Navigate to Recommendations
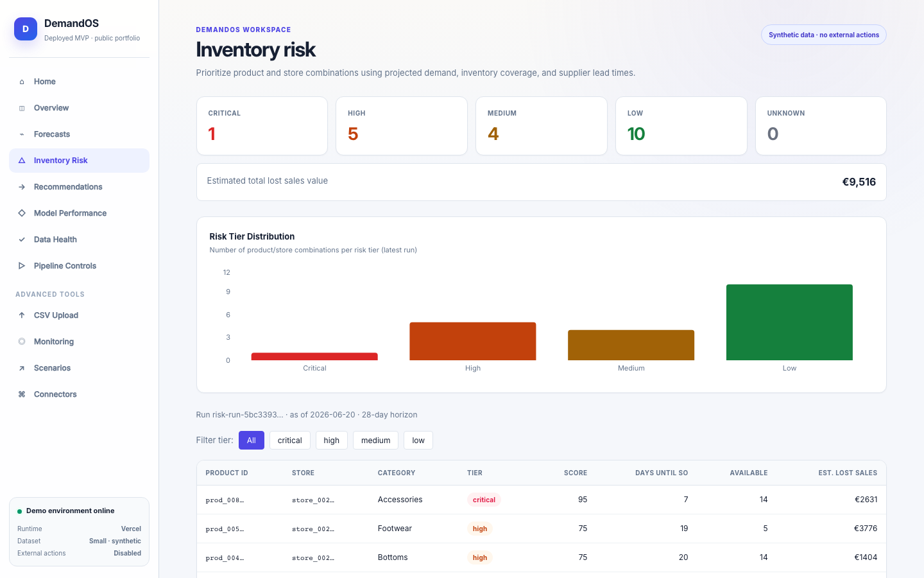This screenshot has width=924, height=578. [79, 187]
